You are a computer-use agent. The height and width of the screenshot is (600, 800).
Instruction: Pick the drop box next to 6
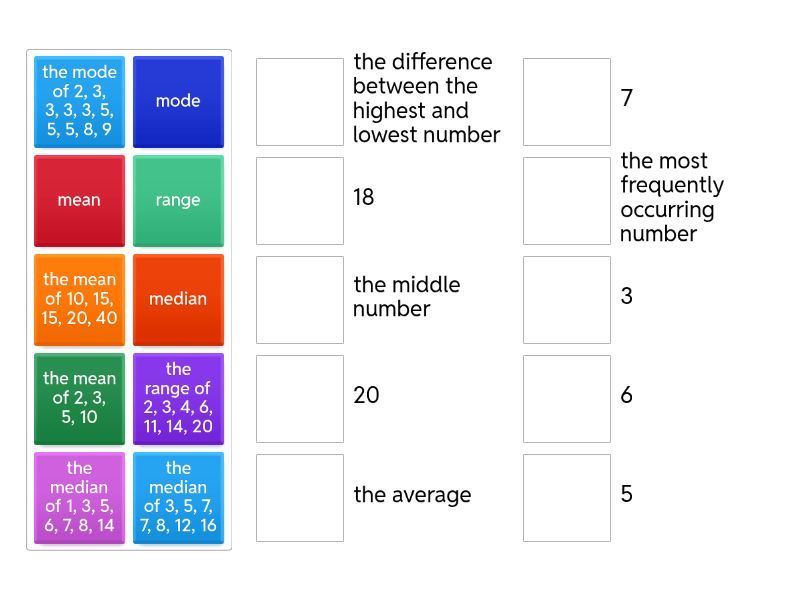click(567, 399)
